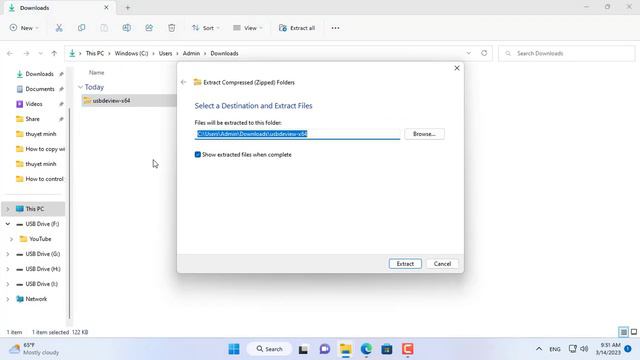Open Documents in the sidebar

pos(40,89)
